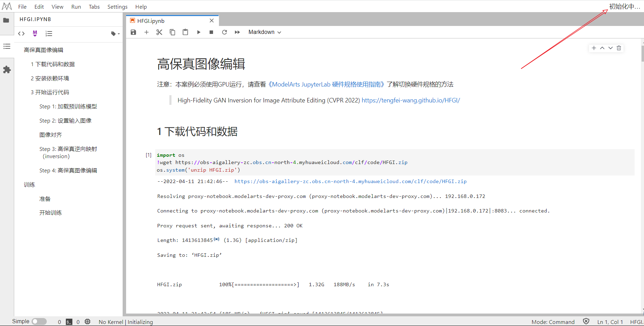Delete the active cell with trash icon
This screenshot has width=644, height=326.
pos(619,48)
